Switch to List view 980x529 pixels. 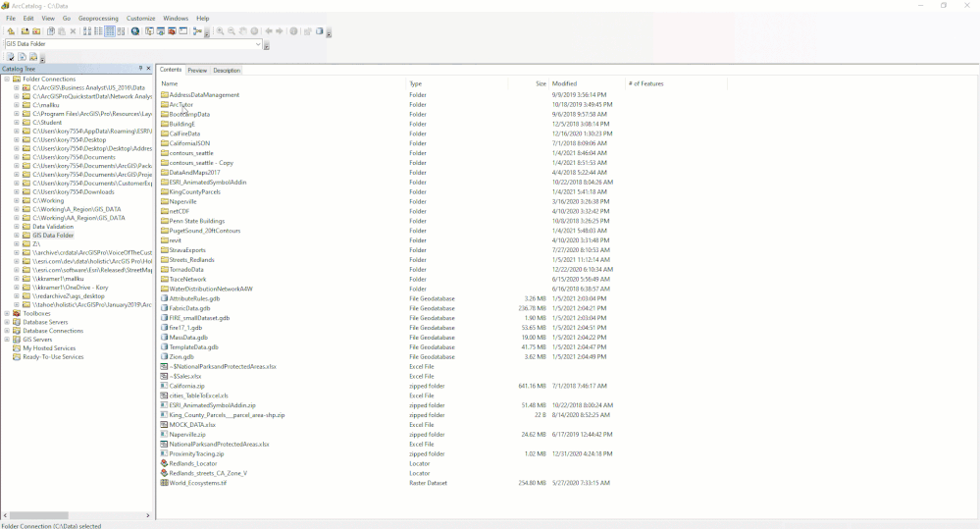click(x=98, y=31)
